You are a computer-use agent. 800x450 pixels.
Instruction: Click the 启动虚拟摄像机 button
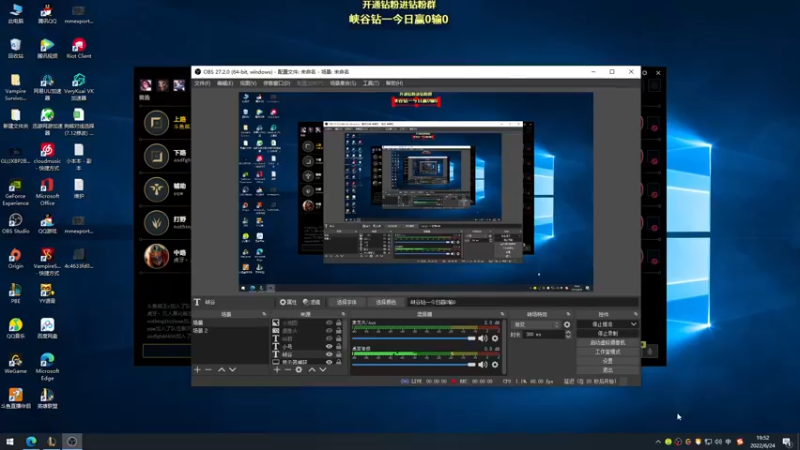pos(608,343)
